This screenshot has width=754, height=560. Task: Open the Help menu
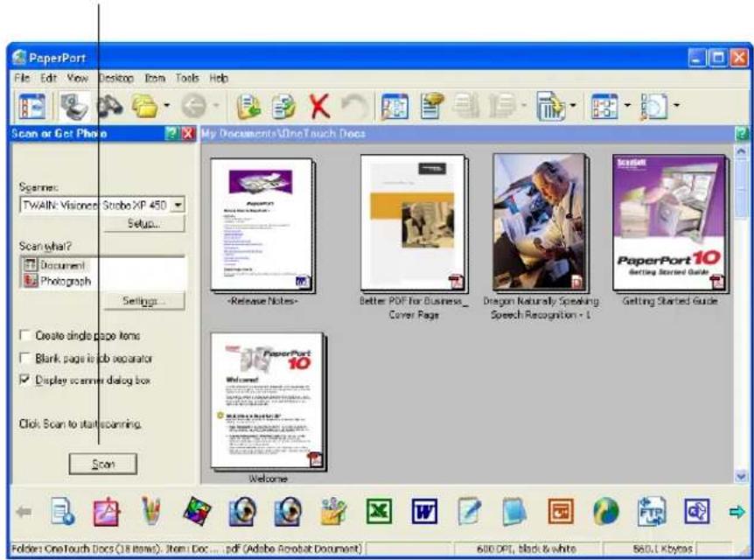pyautogui.click(x=219, y=78)
